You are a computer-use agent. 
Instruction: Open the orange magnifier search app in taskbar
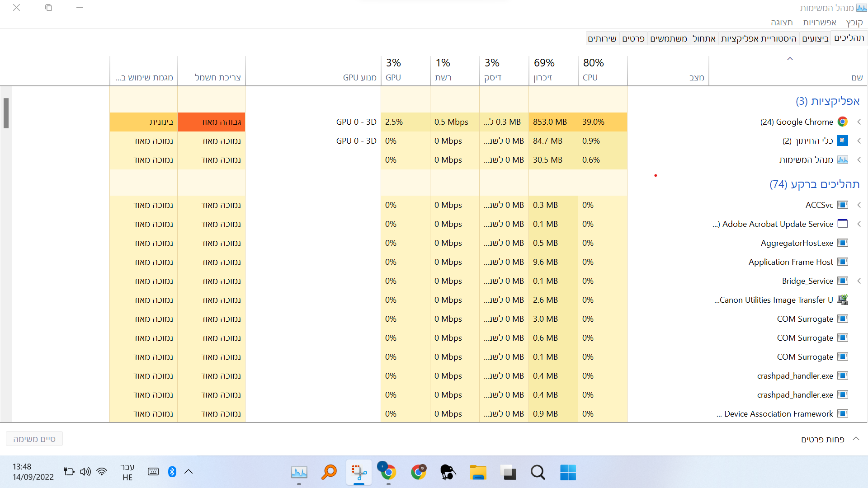tap(329, 473)
